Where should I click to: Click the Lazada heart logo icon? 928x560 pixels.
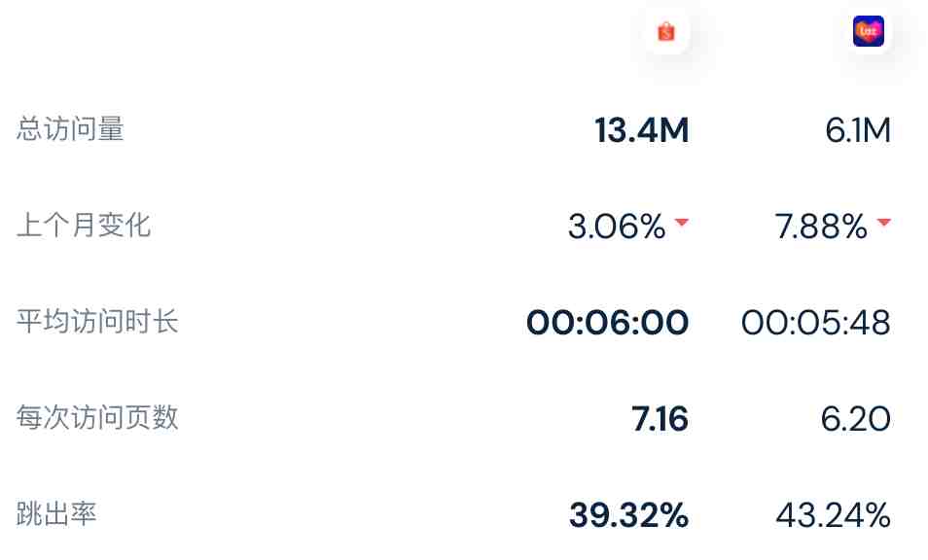(869, 31)
